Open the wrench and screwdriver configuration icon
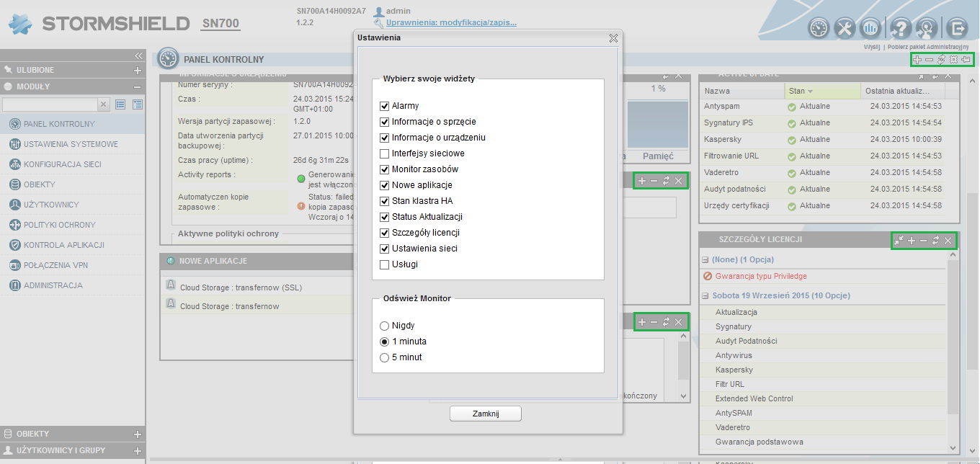Image resolution: width=980 pixels, height=464 pixels. (x=845, y=29)
